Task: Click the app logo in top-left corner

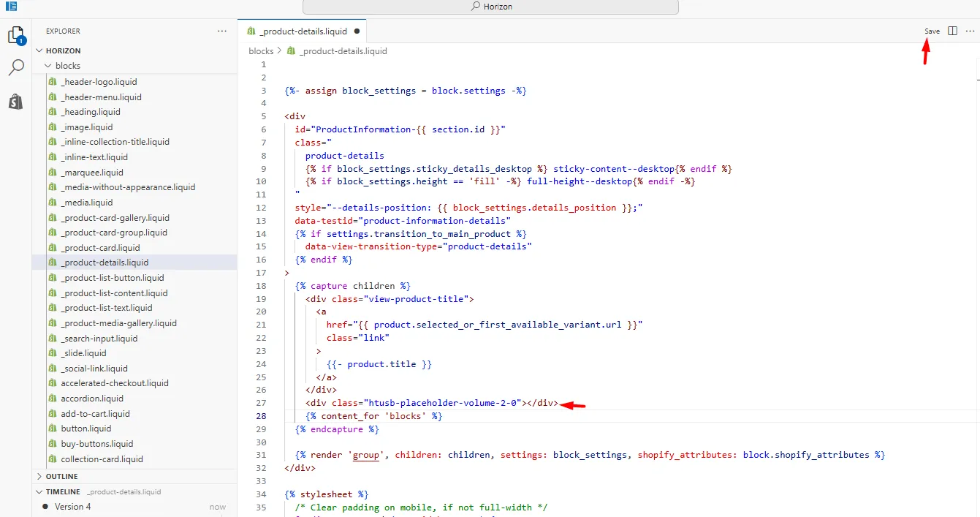Action: 11,7
